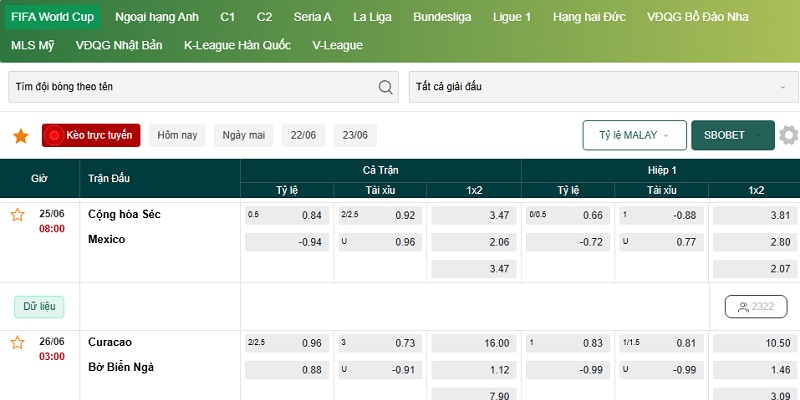The image size is (800, 400).
Task: Open the MLS Mỹ tab
Action: tap(33, 45)
